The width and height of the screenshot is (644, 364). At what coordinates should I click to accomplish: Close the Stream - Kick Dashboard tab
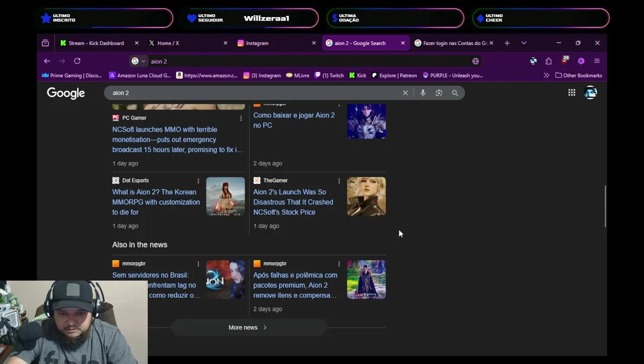(136, 43)
